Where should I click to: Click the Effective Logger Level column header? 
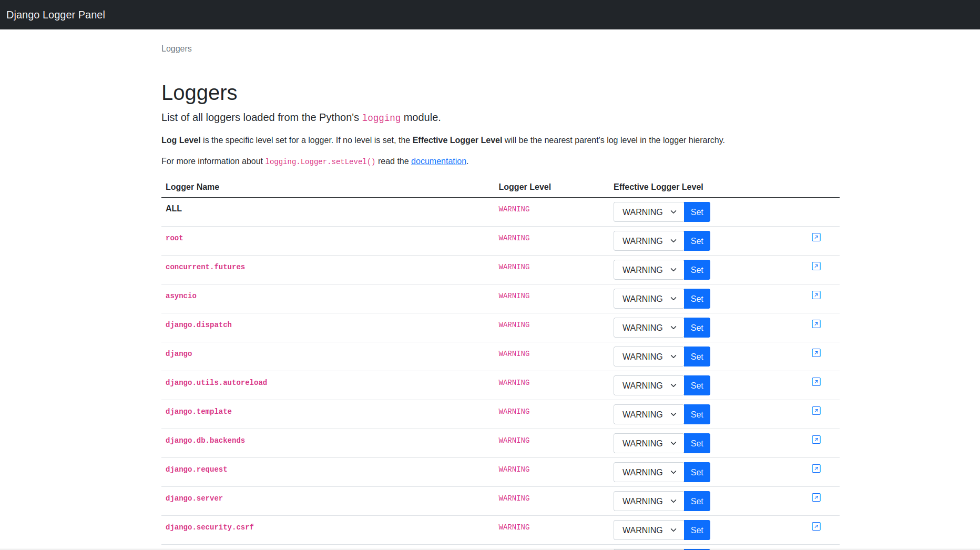point(658,187)
